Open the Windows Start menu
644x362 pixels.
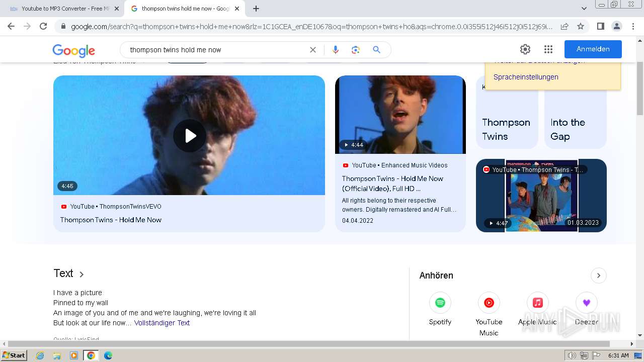(14, 355)
